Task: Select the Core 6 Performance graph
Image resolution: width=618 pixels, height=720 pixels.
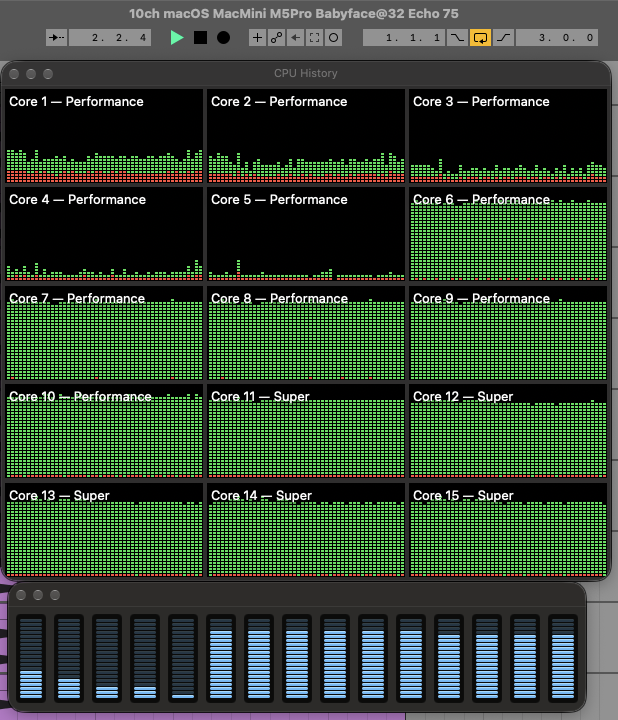Action: coord(508,234)
